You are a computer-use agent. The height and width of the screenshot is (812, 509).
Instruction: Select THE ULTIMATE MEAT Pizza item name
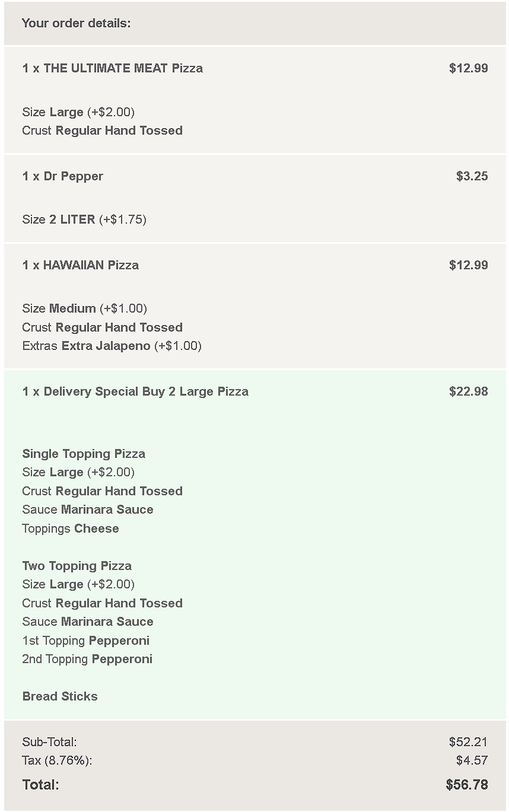point(112,68)
